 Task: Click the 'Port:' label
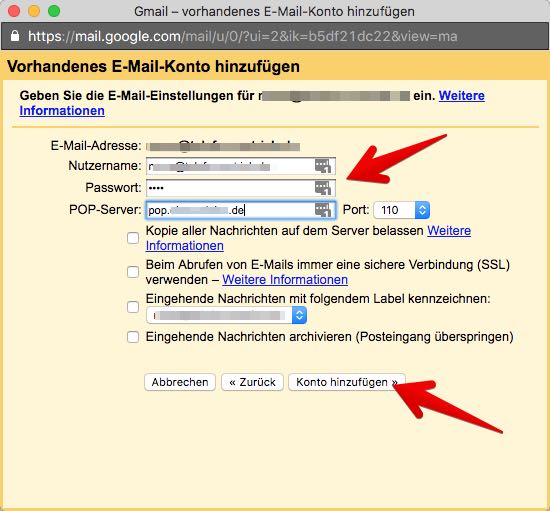coord(356,210)
